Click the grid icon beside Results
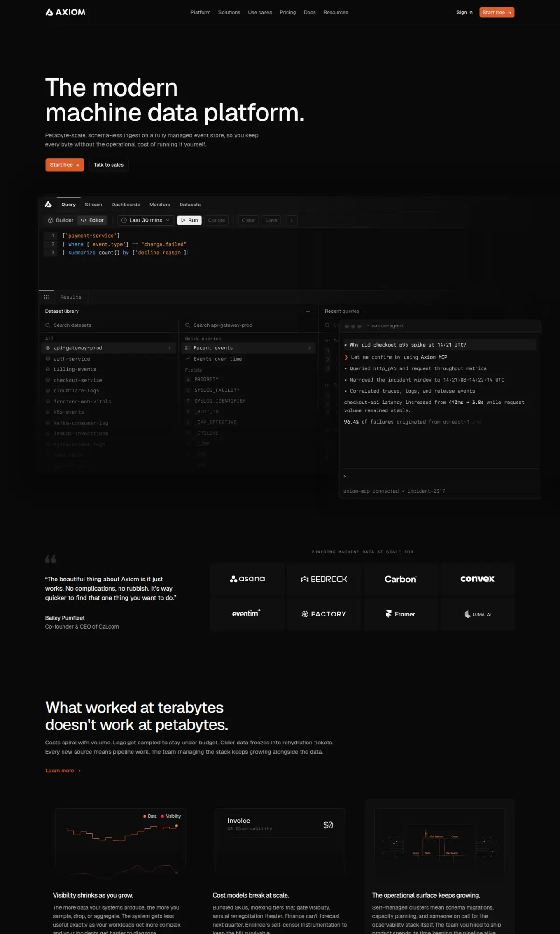Screen dimensions: 560x934 [46, 297]
